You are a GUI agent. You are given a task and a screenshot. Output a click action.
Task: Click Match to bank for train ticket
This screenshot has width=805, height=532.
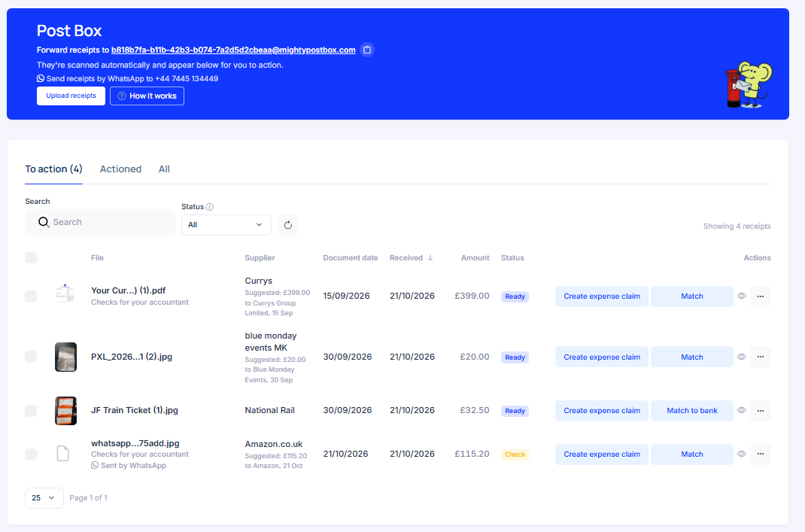(x=692, y=410)
